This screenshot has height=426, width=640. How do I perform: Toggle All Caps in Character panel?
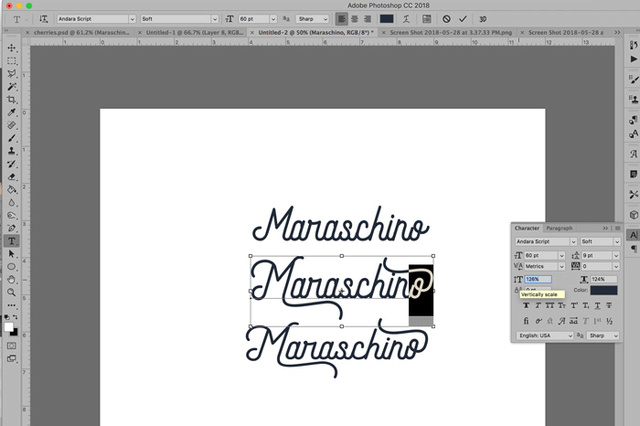tap(550, 305)
